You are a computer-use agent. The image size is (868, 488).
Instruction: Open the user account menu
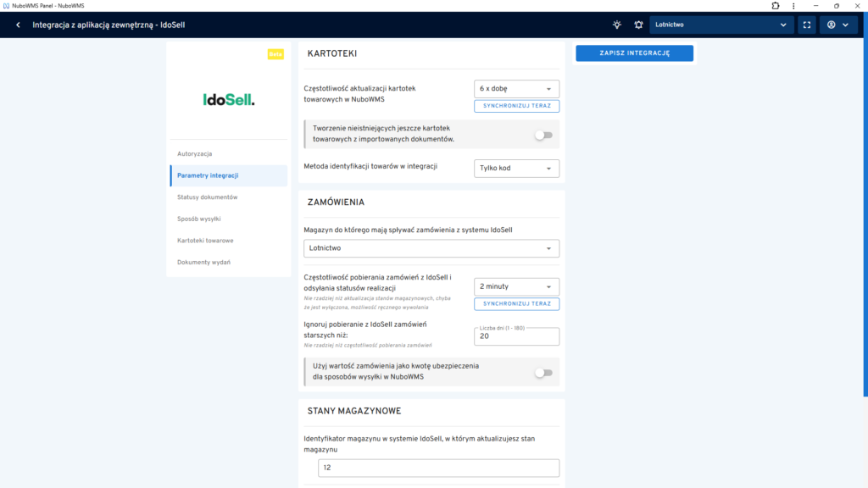point(837,25)
